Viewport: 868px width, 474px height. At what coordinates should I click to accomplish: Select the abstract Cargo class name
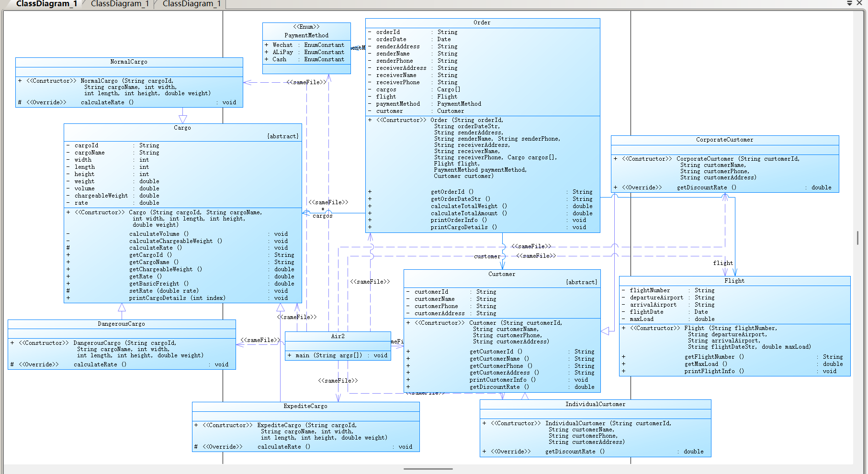pos(182,128)
